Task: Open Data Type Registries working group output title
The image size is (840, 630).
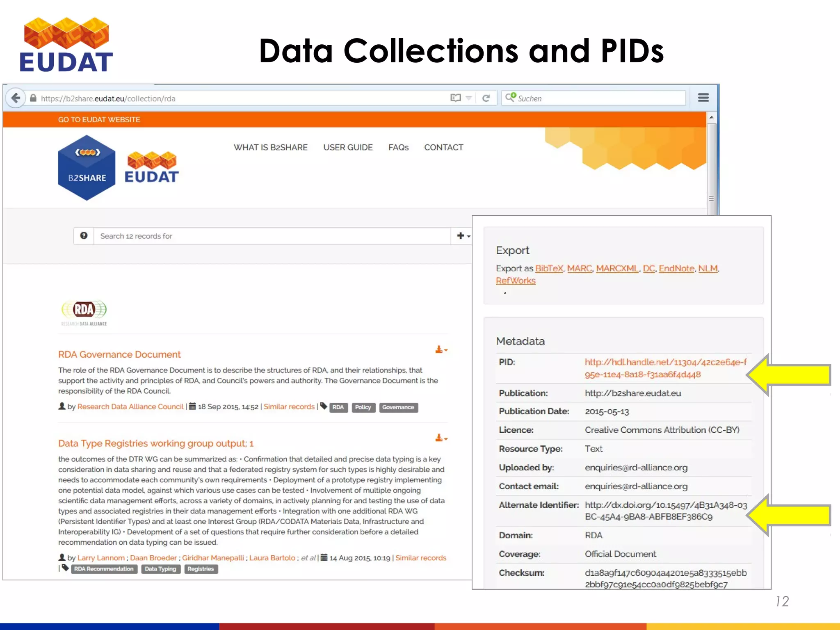Action: click(x=156, y=443)
